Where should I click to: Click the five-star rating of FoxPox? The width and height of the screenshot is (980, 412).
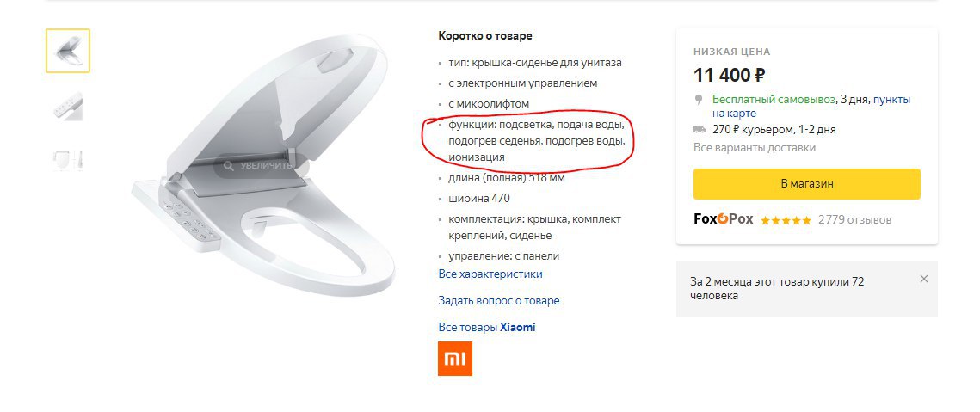coord(786,220)
